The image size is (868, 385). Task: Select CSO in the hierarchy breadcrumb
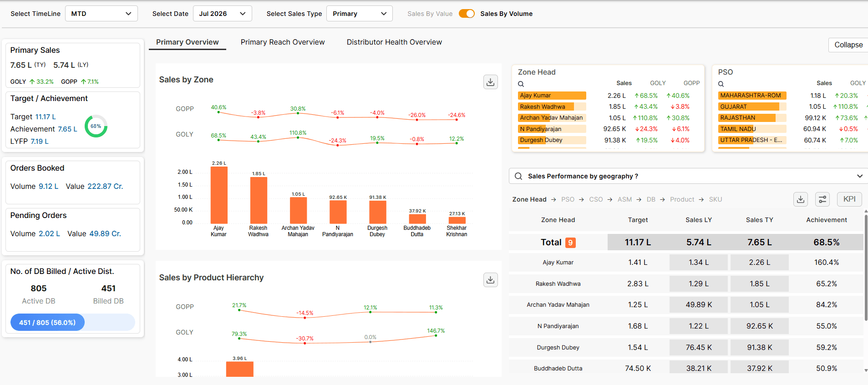(596, 199)
